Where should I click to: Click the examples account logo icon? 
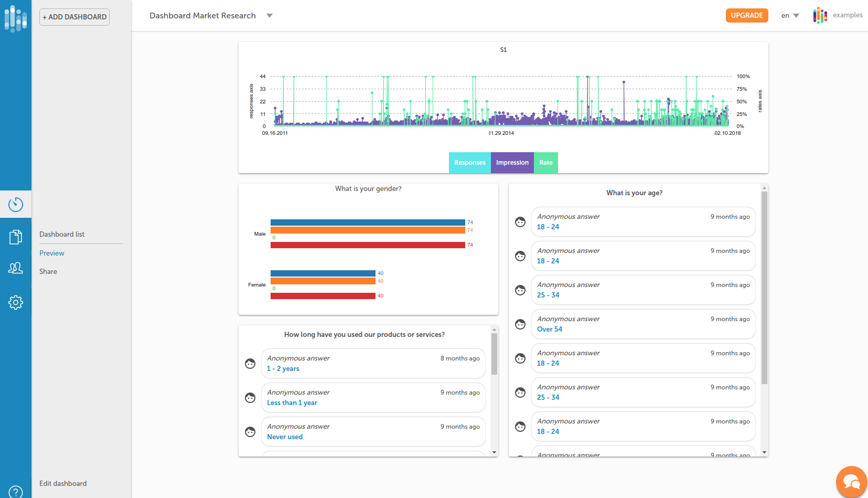(x=820, y=16)
